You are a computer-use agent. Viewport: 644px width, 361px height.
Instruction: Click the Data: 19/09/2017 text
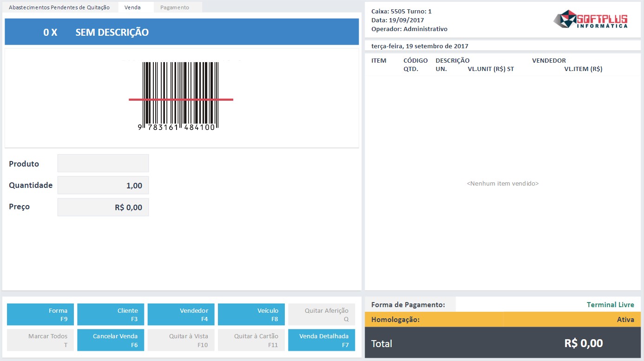pyautogui.click(x=398, y=20)
